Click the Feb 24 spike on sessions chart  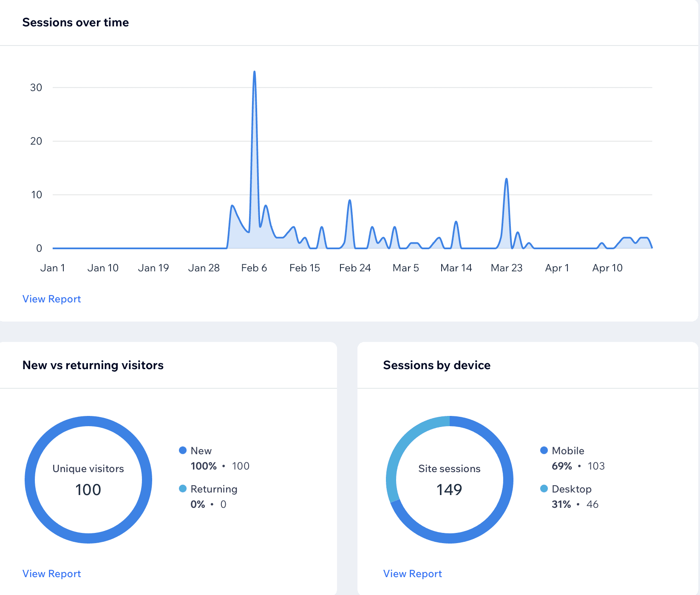[x=349, y=200]
